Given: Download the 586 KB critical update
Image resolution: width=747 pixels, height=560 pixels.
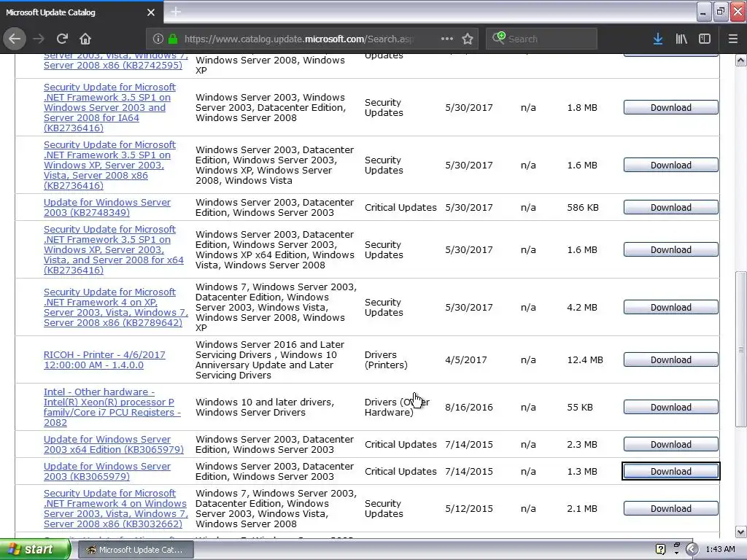Looking at the screenshot, I should coord(671,208).
